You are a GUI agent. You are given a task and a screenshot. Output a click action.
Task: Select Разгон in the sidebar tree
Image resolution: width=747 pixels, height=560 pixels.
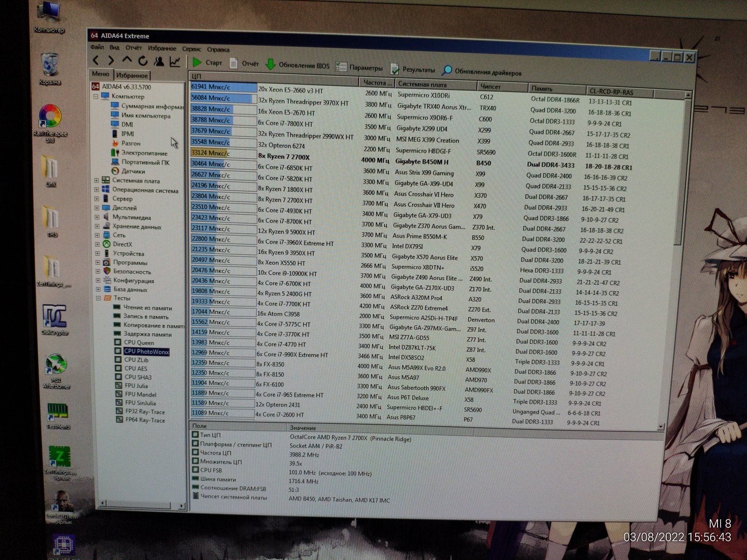(x=126, y=143)
